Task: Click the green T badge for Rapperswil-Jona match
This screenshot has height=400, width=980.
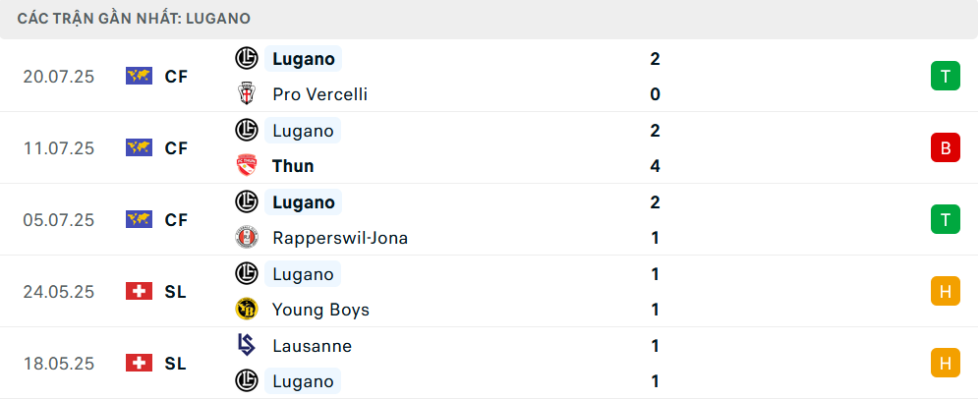Action: tap(945, 219)
